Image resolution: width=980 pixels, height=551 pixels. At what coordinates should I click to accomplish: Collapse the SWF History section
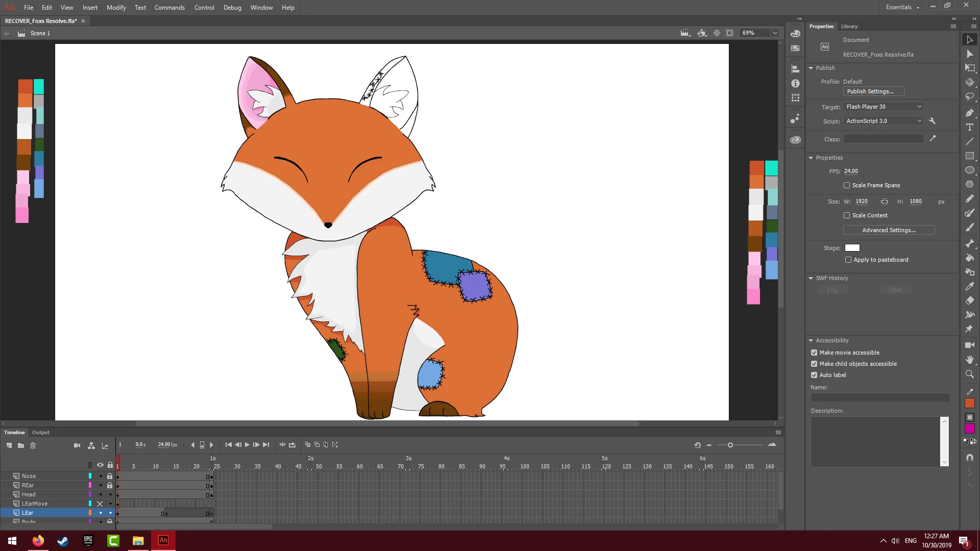coord(811,278)
